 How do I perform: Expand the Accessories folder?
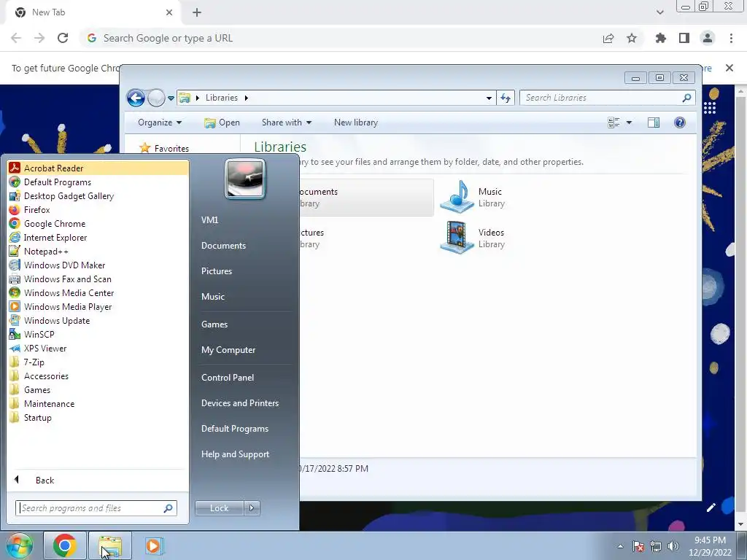tap(98, 376)
